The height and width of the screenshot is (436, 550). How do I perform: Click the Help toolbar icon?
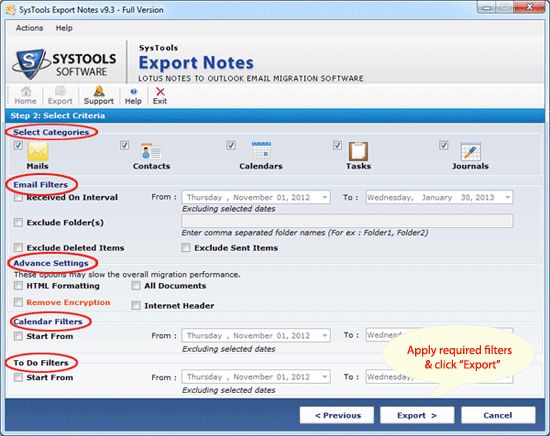133,96
